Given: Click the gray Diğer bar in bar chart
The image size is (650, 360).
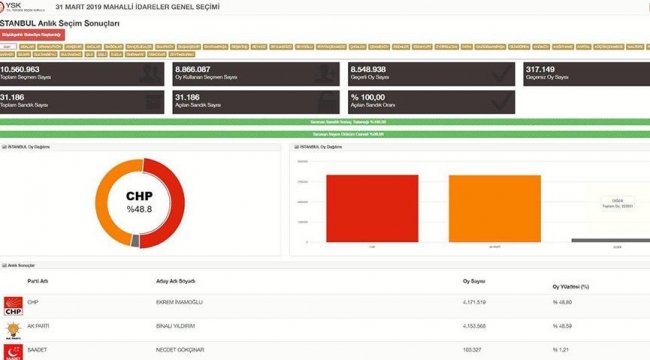Looking at the screenshot, I should click(x=611, y=241).
